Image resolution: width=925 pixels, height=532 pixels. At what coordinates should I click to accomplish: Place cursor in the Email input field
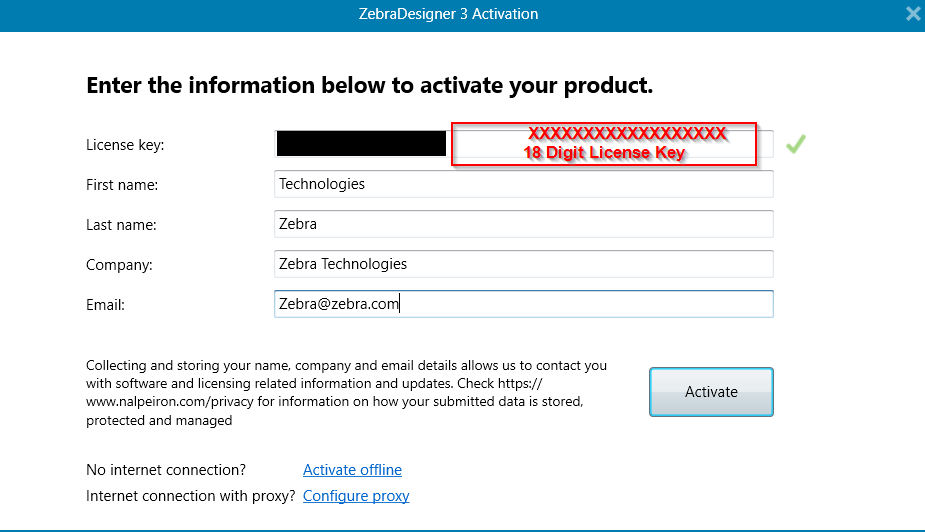(524, 304)
